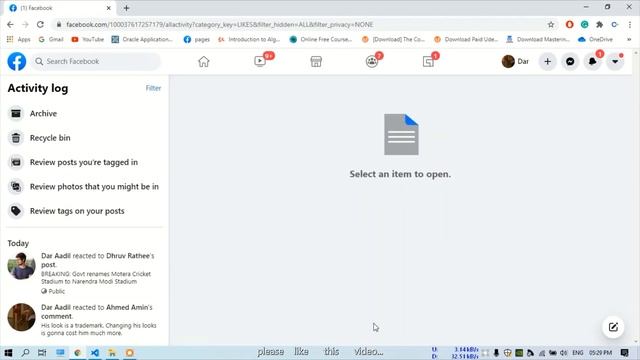Image resolution: width=640 pixels, height=360 pixels.
Task: Click the tag icon beside Review tags
Action: pyautogui.click(x=16, y=211)
